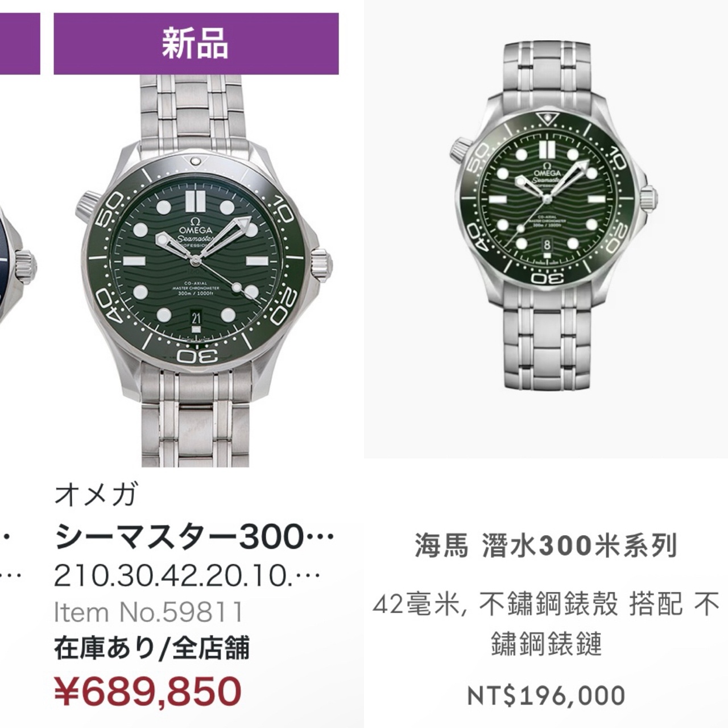Click the truncated product text beside blue watch
Image resolution: width=728 pixels, height=728 pixels.
(10, 555)
